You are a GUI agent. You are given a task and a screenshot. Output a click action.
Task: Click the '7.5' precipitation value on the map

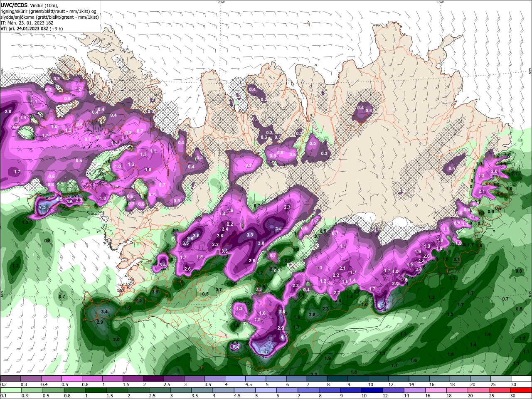pos(42,207)
